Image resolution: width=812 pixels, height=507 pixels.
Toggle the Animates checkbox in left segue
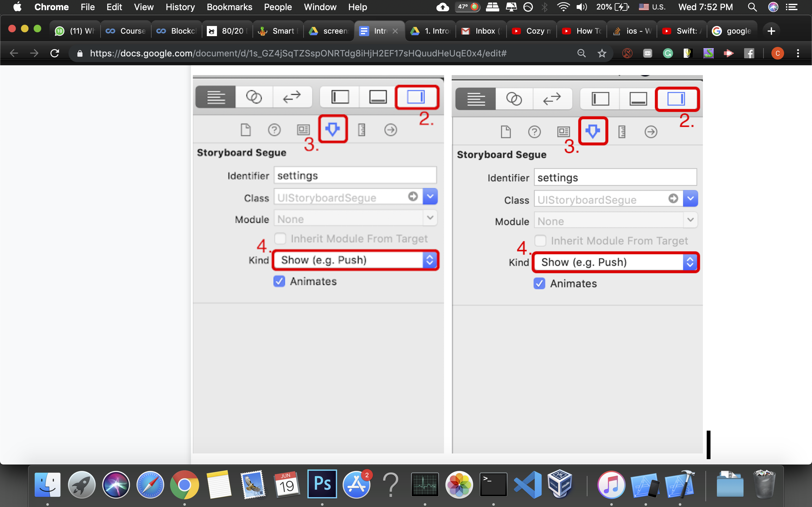pyautogui.click(x=279, y=281)
